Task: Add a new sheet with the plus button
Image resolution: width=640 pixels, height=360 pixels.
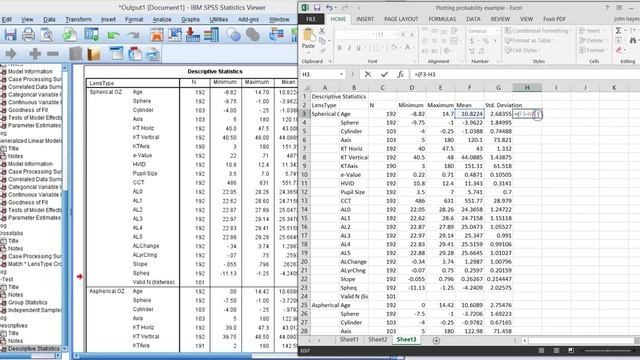Action: click(x=436, y=340)
